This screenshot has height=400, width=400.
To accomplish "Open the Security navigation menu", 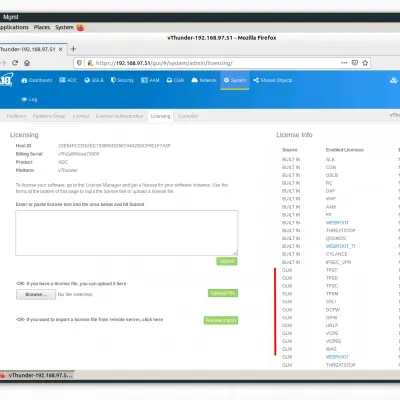I will (122, 80).
